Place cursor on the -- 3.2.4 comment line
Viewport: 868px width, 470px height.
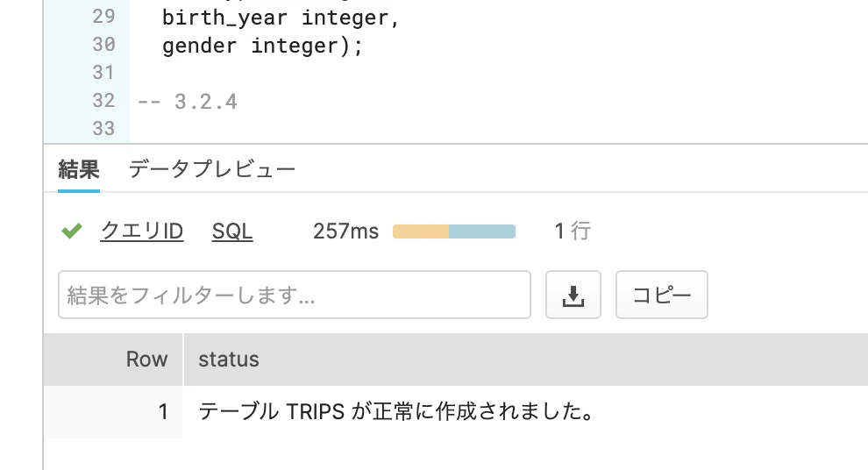click(x=187, y=102)
